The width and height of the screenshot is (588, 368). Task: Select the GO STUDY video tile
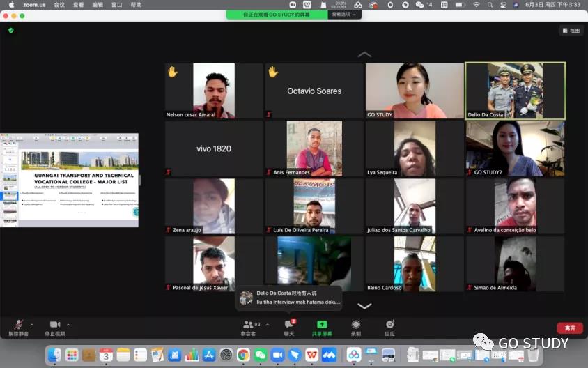(415, 91)
